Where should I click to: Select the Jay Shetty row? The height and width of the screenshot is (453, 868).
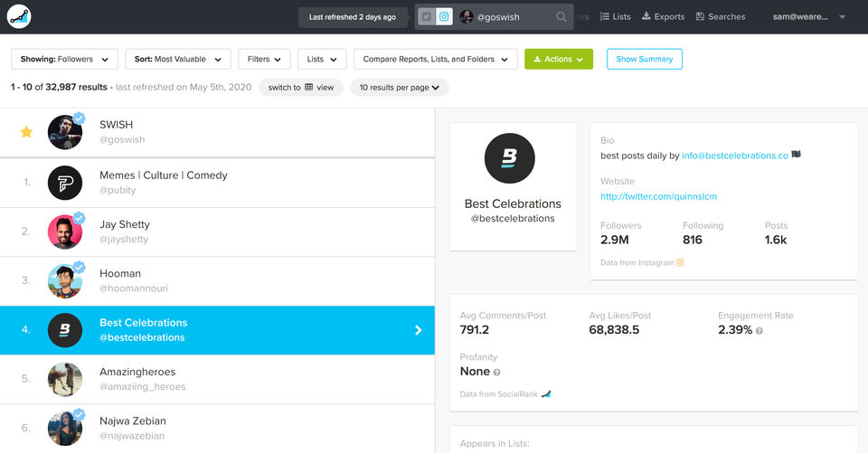pyautogui.click(x=217, y=231)
